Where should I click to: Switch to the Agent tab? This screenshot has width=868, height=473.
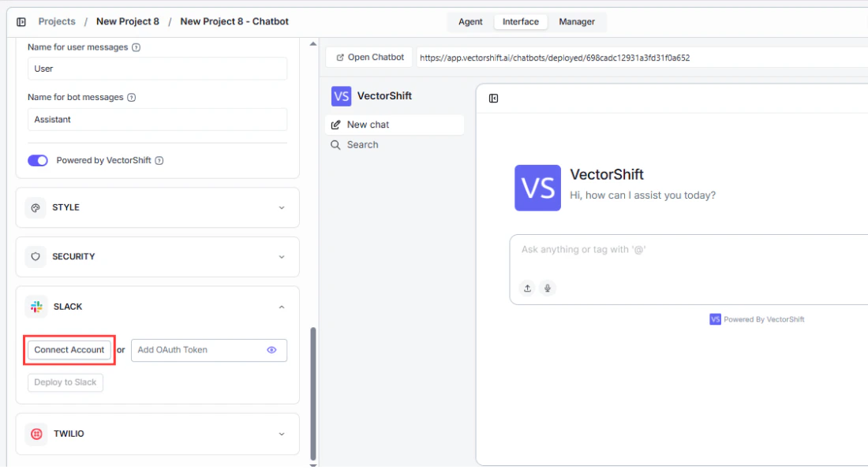point(470,22)
